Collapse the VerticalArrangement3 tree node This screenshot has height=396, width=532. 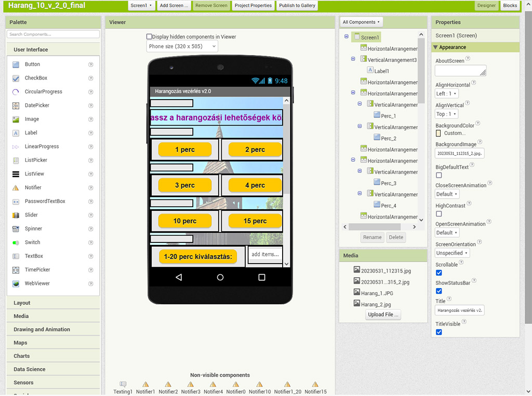click(353, 59)
